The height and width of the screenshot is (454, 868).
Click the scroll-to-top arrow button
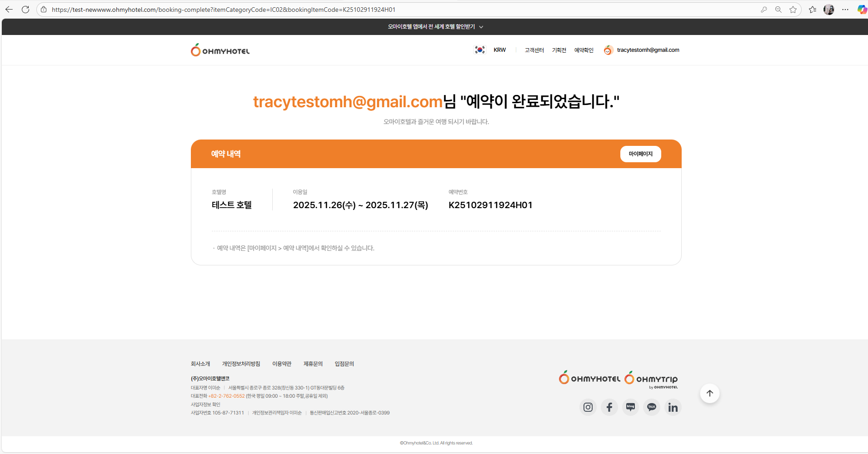pyautogui.click(x=710, y=394)
